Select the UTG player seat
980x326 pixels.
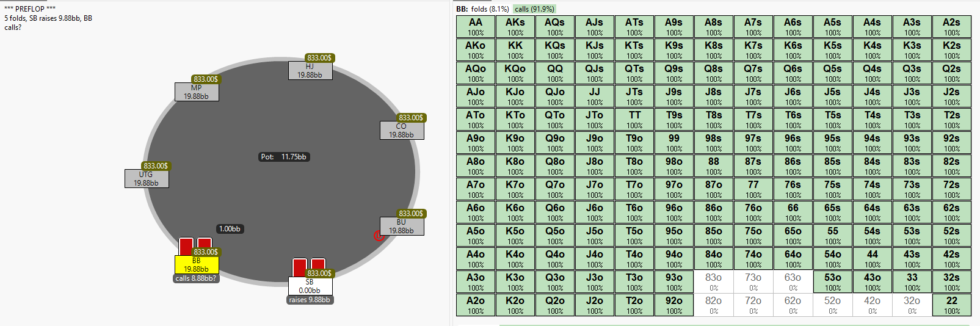click(147, 178)
